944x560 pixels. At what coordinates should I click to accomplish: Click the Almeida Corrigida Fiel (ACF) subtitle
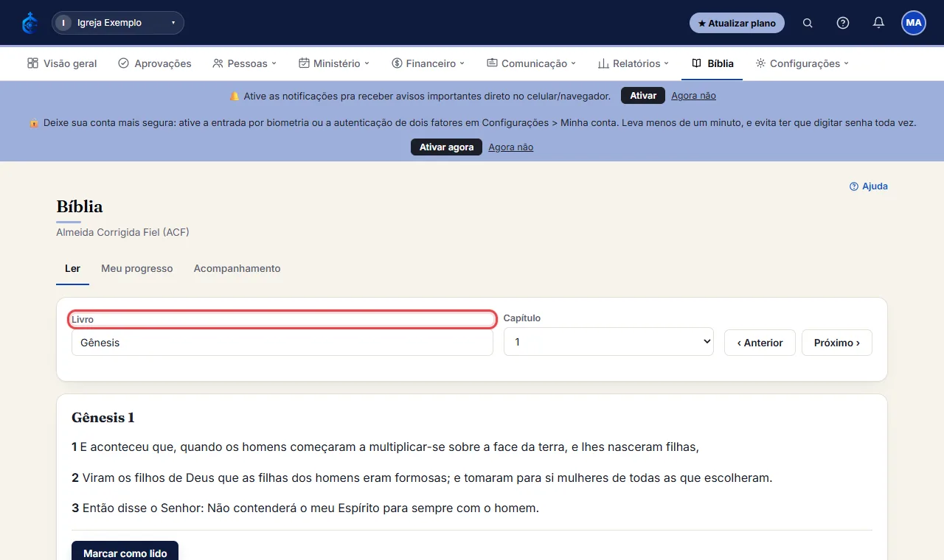click(x=122, y=232)
